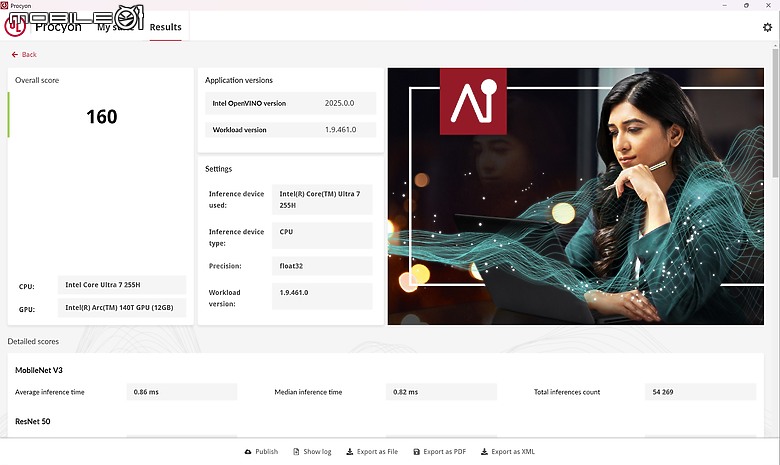The height and width of the screenshot is (465, 780).
Task: Click the Application versions heading
Action: pyautogui.click(x=239, y=80)
